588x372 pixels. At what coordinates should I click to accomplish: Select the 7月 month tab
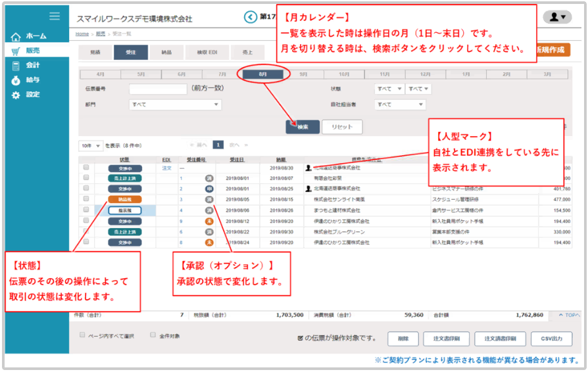tap(222, 74)
